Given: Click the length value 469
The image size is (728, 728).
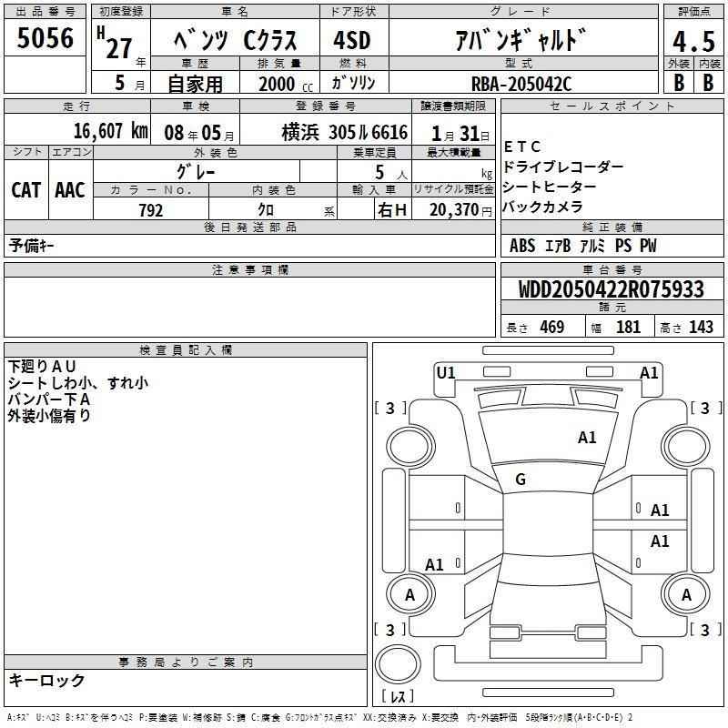Looking at the screenshot, I should click(552, 327).
